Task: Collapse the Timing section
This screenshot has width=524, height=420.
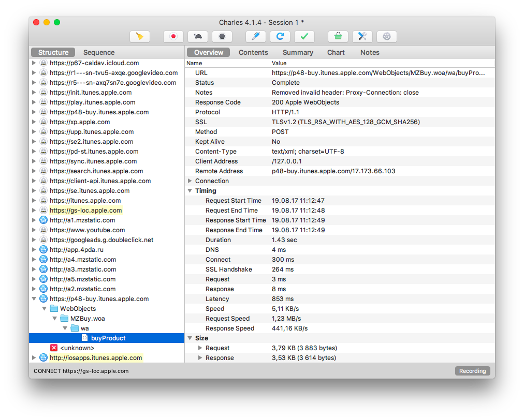Action: 190,191
